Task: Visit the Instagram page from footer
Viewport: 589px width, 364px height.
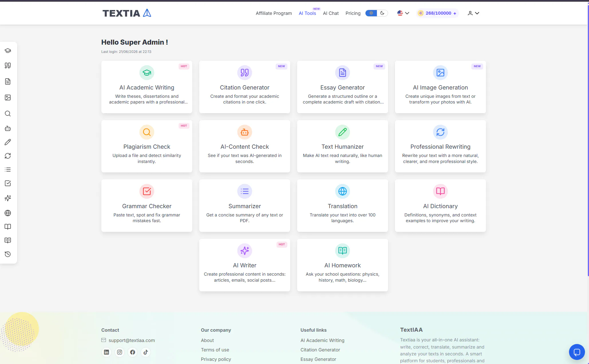Action: coord(120,352)
